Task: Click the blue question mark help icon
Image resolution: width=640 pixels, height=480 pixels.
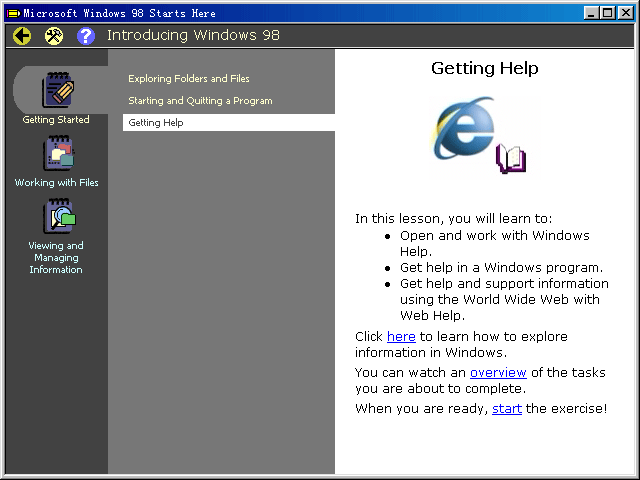Action: point(86,36)
